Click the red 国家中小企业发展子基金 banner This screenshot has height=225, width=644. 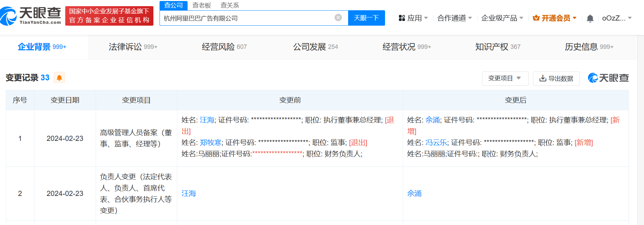(x=109, y=16)
